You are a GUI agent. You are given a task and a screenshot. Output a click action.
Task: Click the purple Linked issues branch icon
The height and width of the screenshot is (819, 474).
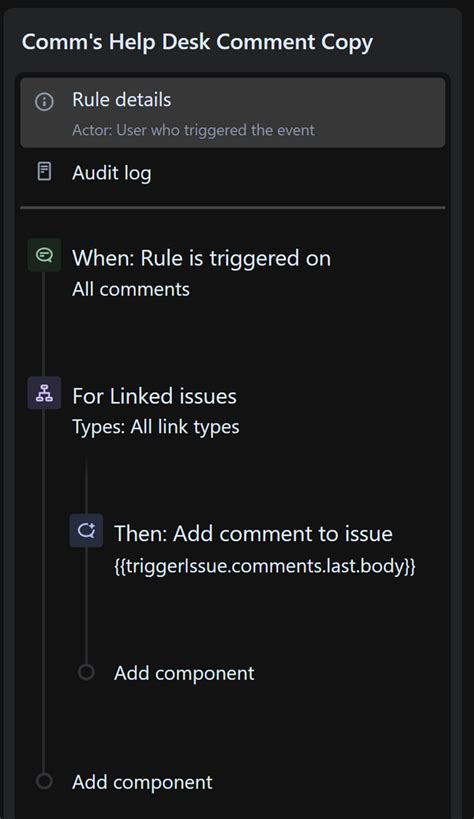pos(44,393)
